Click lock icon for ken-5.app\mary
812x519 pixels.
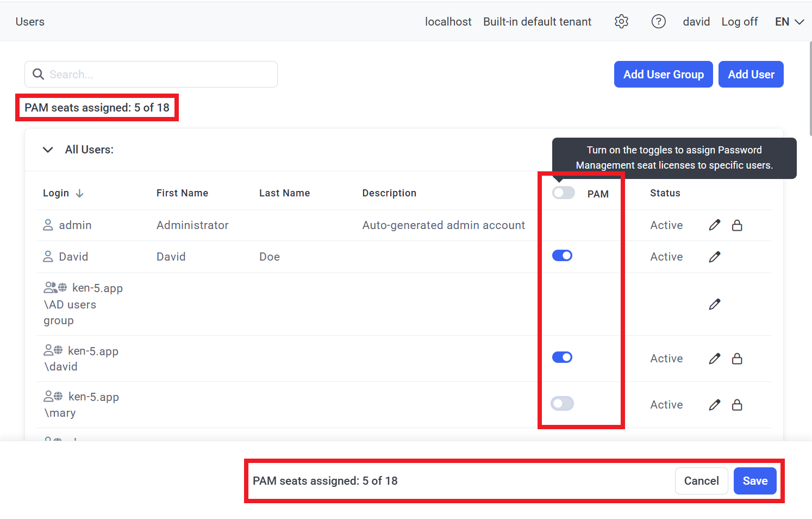[x=737, y=405]
